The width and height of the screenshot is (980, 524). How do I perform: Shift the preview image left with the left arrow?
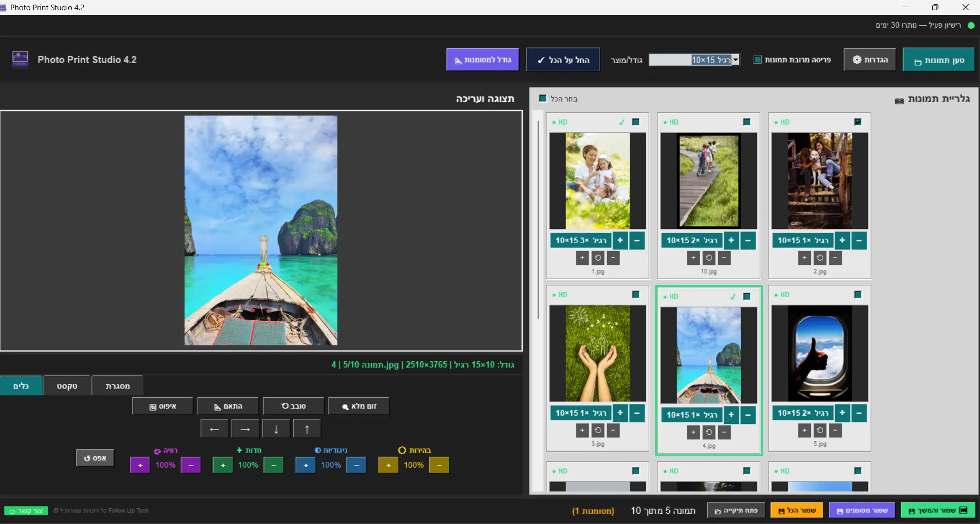click(x=214, y=429)
